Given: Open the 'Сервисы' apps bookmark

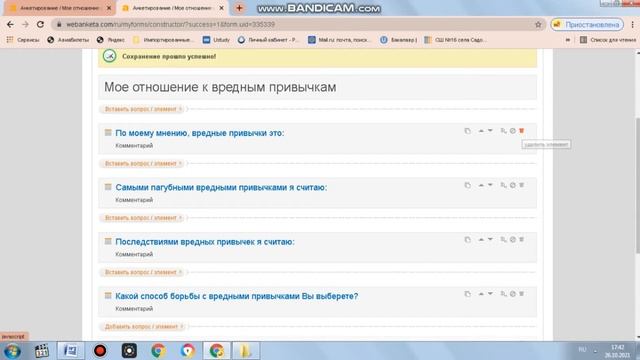Looking at the screenshot, I should coord(23,40).
